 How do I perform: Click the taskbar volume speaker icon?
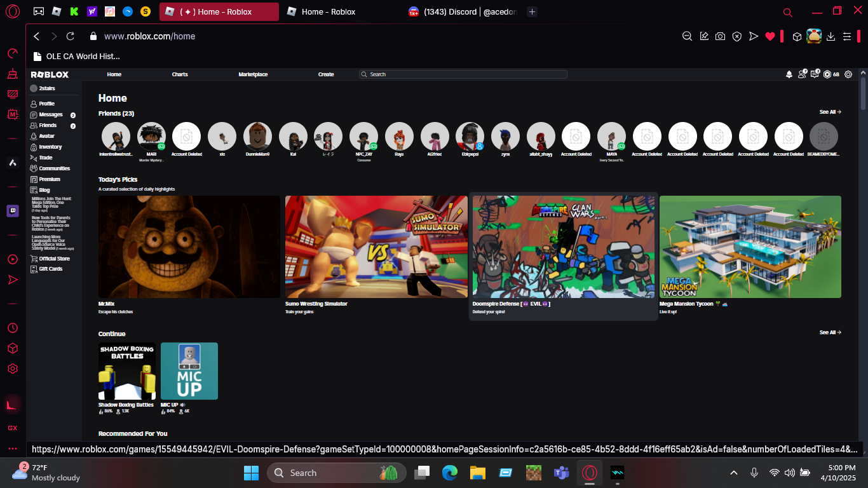(x=789, y=473)
